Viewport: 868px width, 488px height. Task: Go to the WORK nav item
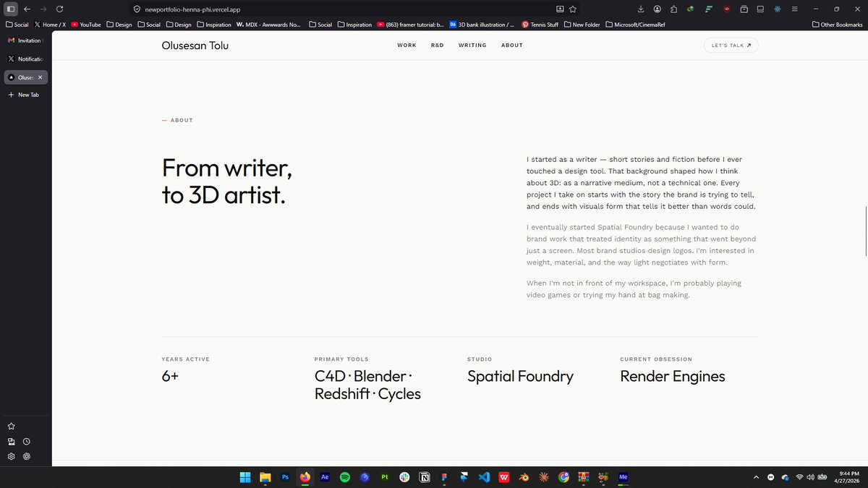click(407, 46)
